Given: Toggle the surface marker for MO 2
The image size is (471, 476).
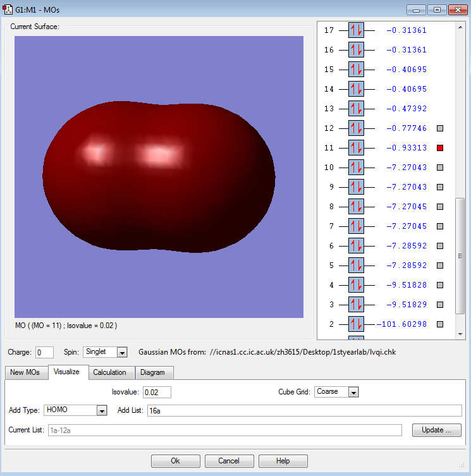Looking at the screenshot, I should pos(440,324).
